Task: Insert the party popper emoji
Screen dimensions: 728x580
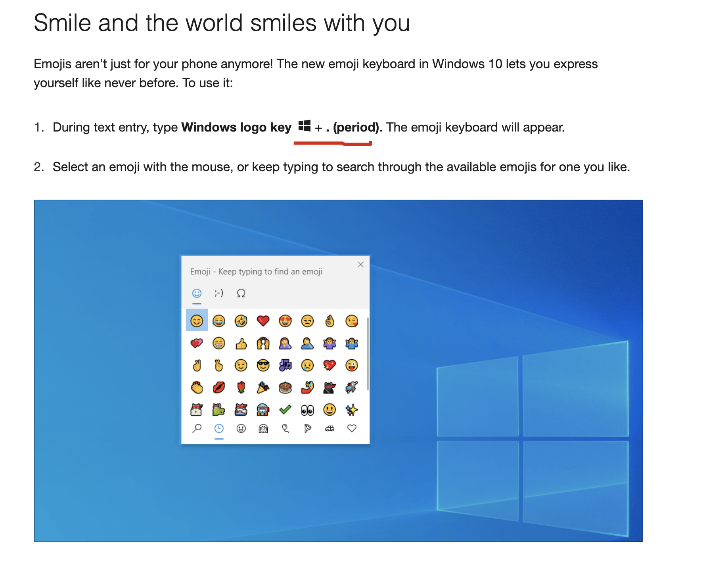Action: tap(263, 387)
